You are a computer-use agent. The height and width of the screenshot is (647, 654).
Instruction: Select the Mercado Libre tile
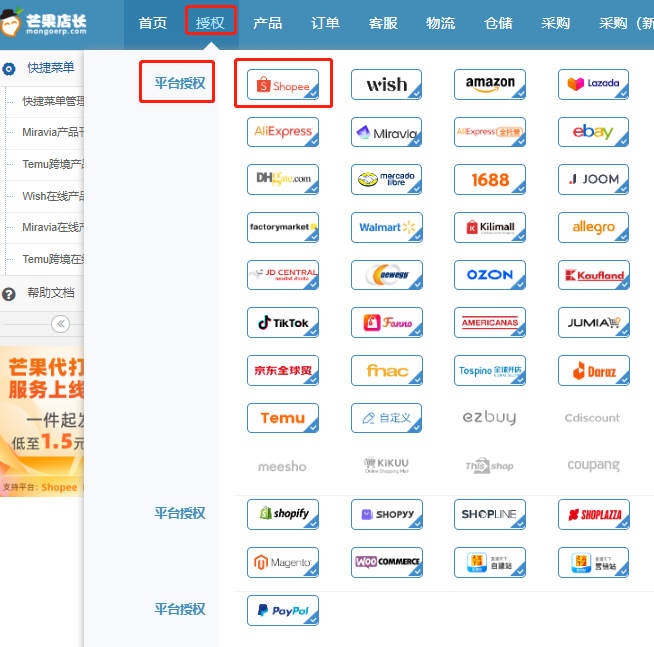click(386, 179)
